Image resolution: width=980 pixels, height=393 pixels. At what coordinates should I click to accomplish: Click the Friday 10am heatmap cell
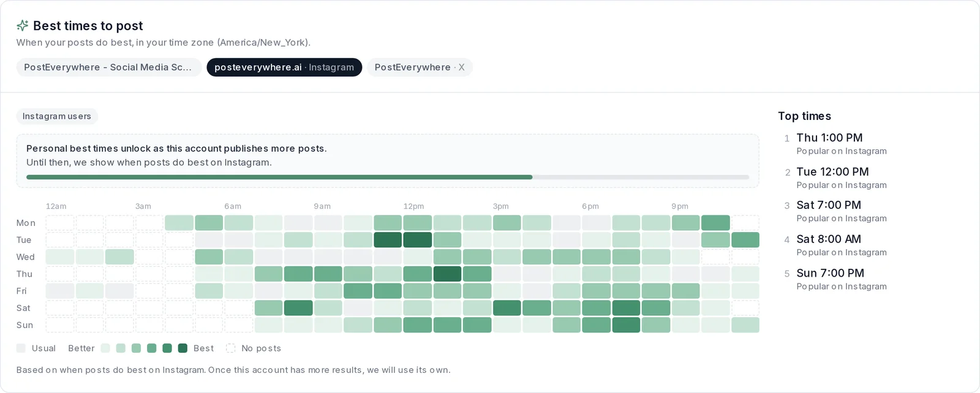[358, 291]
